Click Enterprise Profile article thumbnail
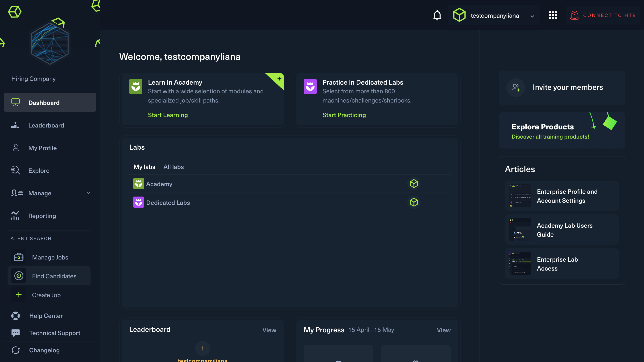Image resolution: width=644 pixels, height=362 pixels. (x=520, y=196)
